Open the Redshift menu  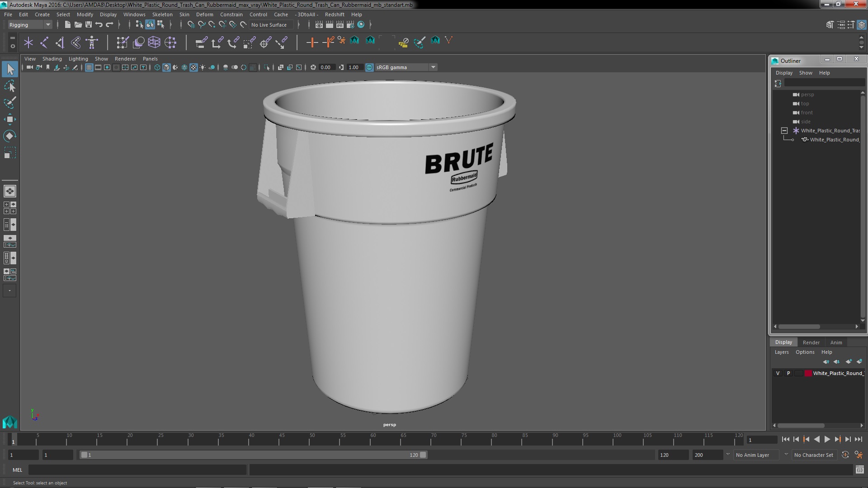coord(335,14)
